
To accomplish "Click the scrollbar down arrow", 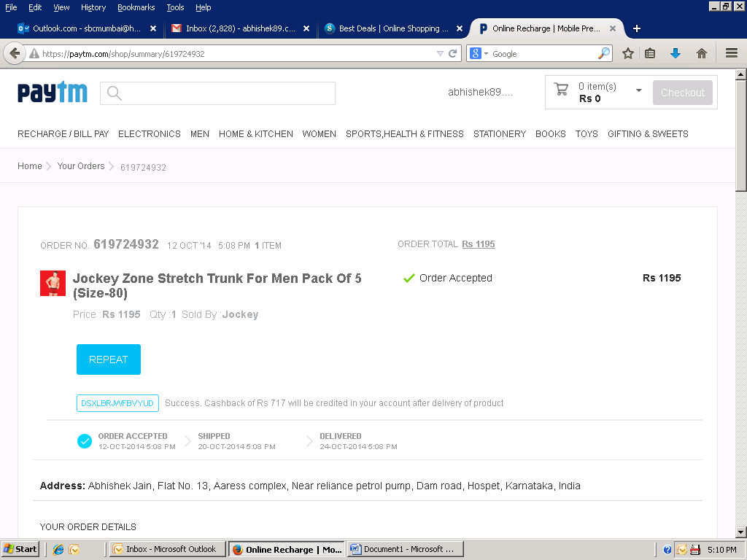I will click(741, 532).
